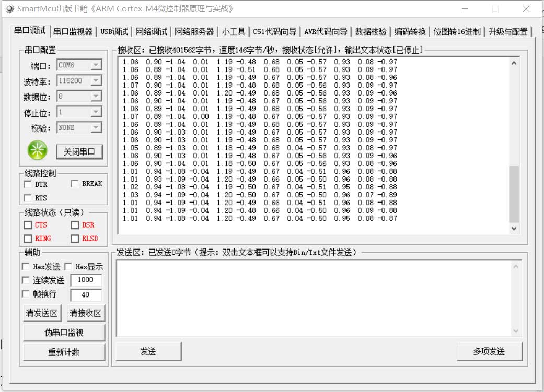Open the 端口 COM6 dropdown
Viewport: 544px width, 392px height.
(96, 65)
